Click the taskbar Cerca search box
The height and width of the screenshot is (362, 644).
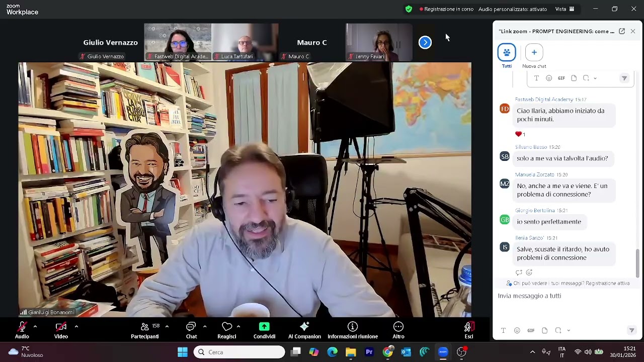(239, 352)
